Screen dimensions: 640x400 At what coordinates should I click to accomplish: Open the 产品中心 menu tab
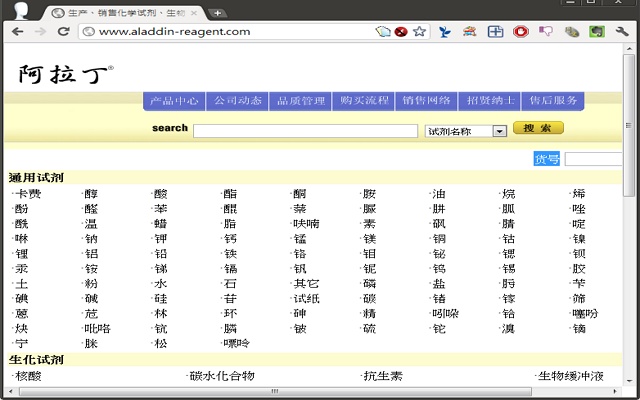coord(174,101)
